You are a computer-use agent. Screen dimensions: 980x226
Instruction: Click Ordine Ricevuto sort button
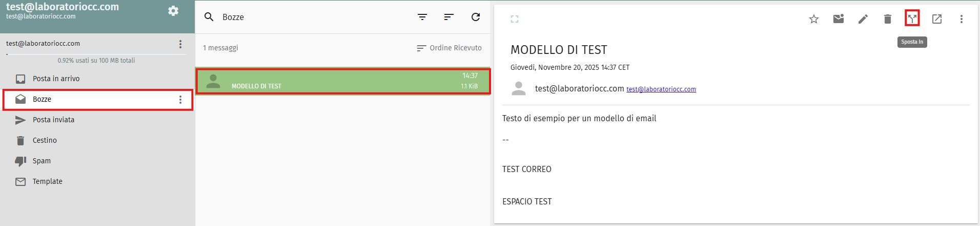pos(450,48)
